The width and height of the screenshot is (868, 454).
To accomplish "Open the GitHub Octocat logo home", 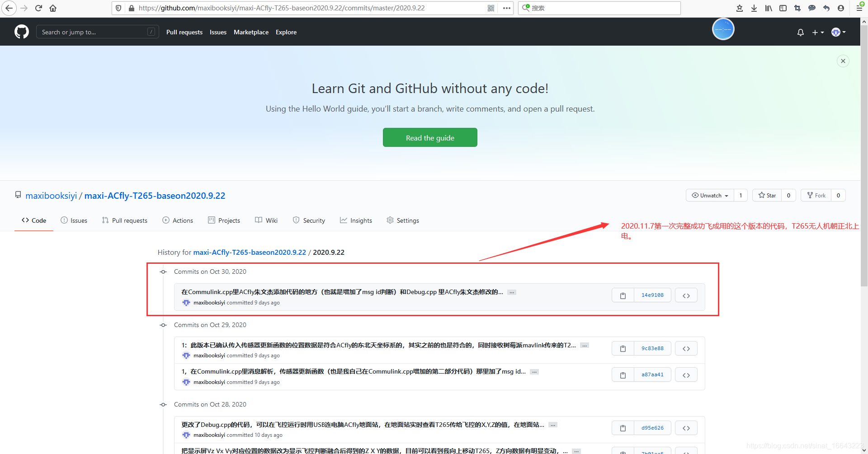I will click(x=22, y=32).
